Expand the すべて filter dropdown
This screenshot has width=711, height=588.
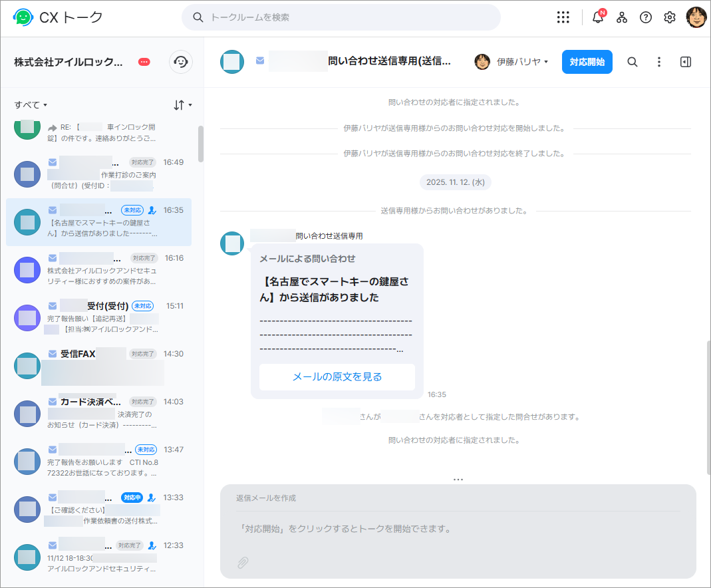click(x=31, y=105)
